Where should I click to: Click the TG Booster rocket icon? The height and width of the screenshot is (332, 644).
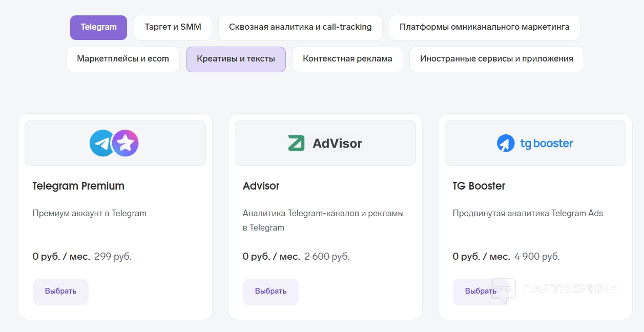[506, 143]
